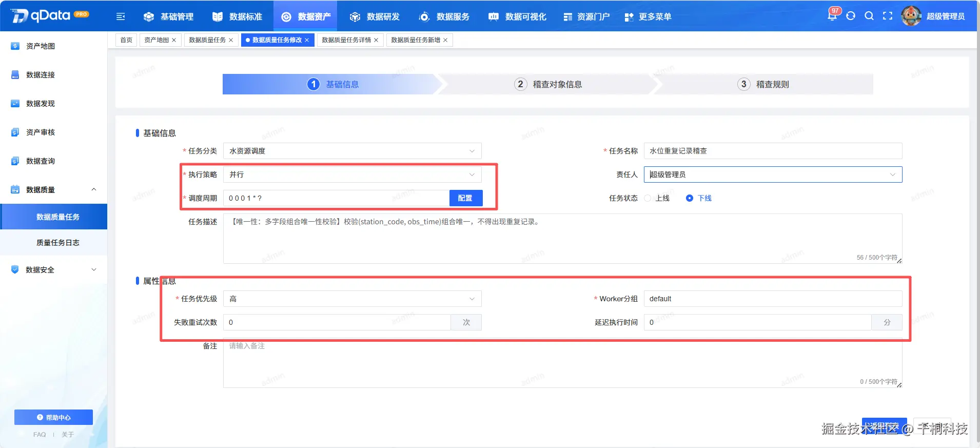Click the 数据查询 sidebar icon
The height and width of the screenshot is (448, 980).
point(15,161)
